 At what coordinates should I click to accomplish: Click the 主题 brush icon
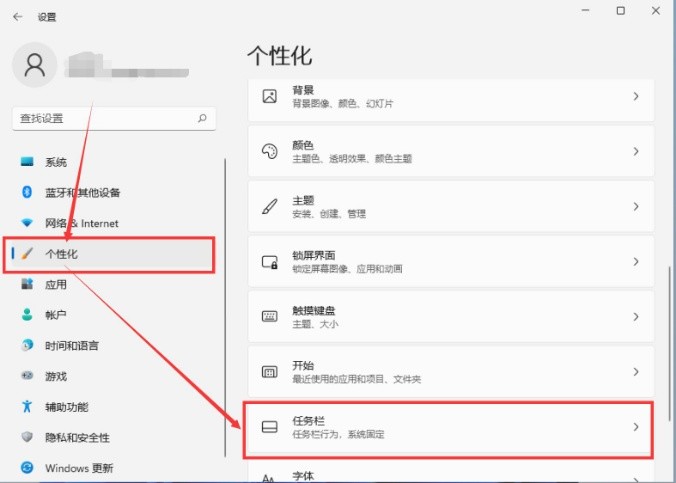[x=270, y=207]
